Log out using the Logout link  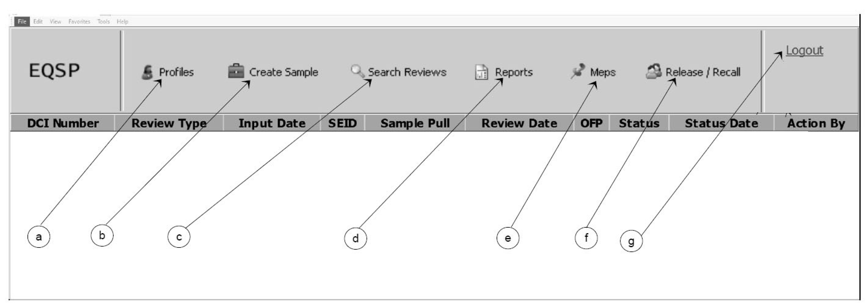coord(804,50)
